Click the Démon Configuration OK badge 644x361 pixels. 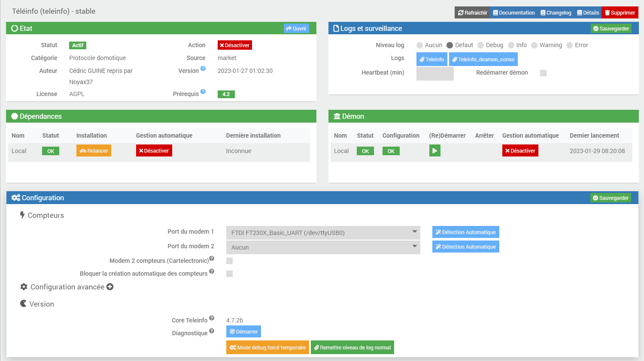391,151
